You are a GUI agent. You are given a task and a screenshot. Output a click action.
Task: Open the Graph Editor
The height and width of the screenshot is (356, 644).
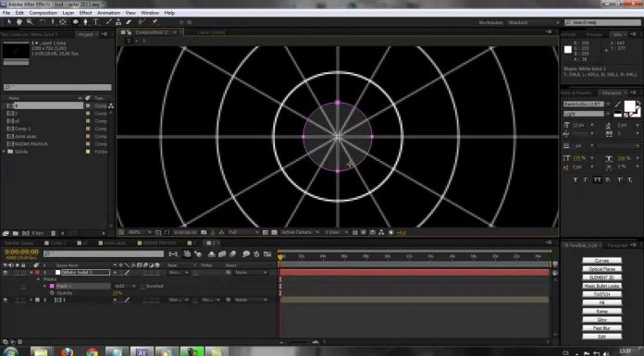pos(267,254)
